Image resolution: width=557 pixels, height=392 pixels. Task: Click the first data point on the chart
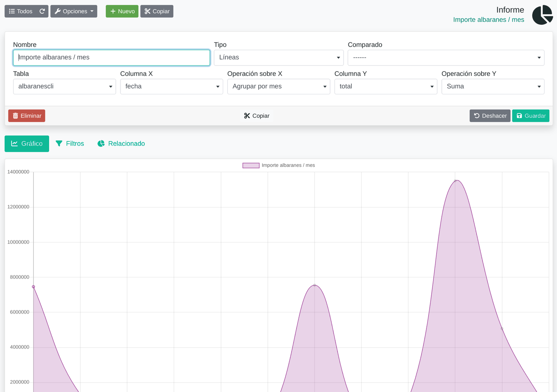[33, 287]
